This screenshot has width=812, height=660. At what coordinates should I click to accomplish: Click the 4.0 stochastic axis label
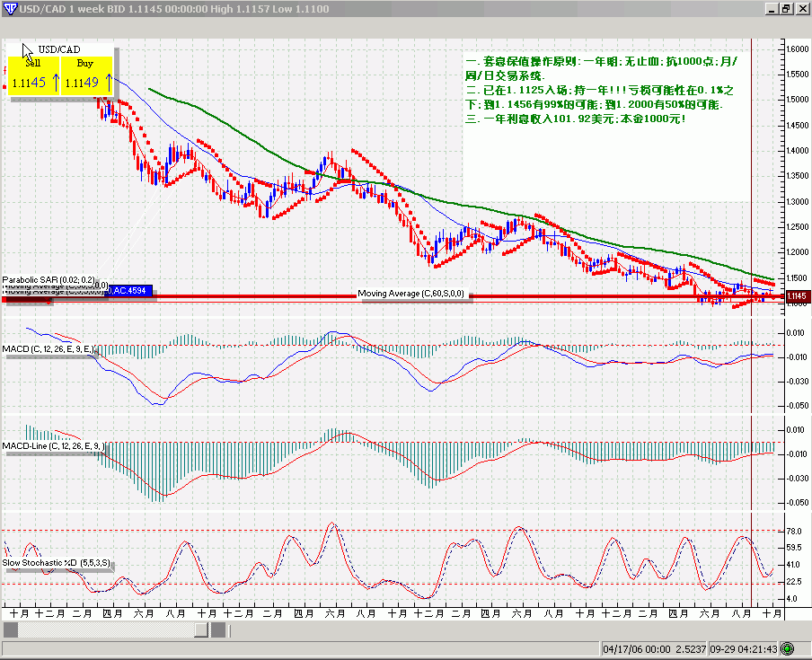[x=792, y=599]
